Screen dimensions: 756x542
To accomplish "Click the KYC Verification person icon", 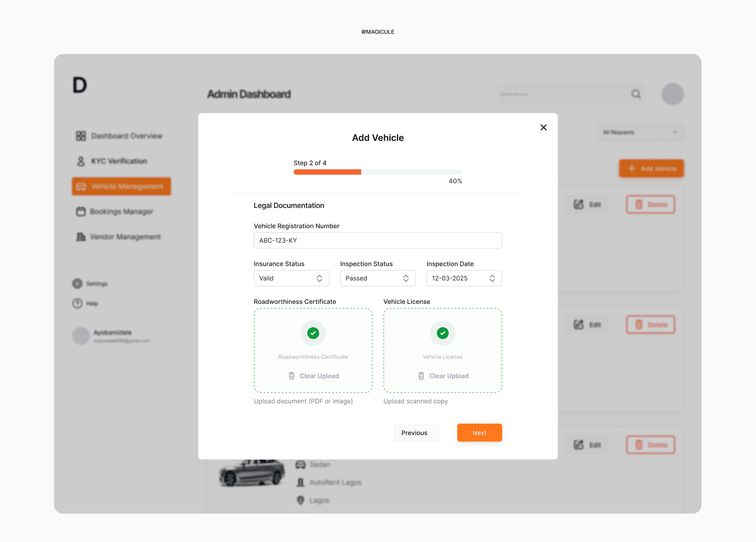I will (x=81, y=161).
